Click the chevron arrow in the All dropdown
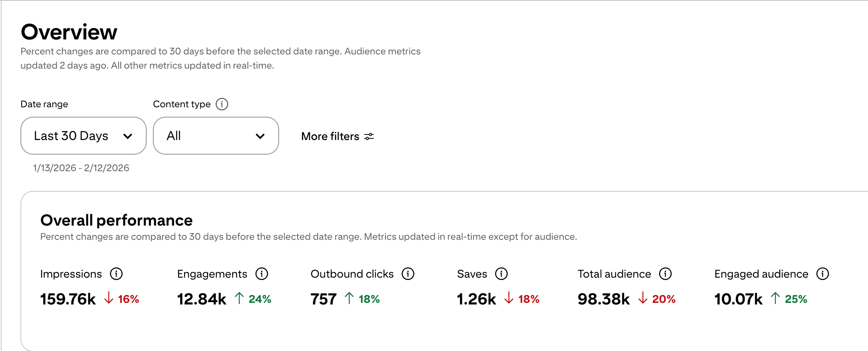Image resolution: width=868 pixels, height=351 pixels. point(260,136)
